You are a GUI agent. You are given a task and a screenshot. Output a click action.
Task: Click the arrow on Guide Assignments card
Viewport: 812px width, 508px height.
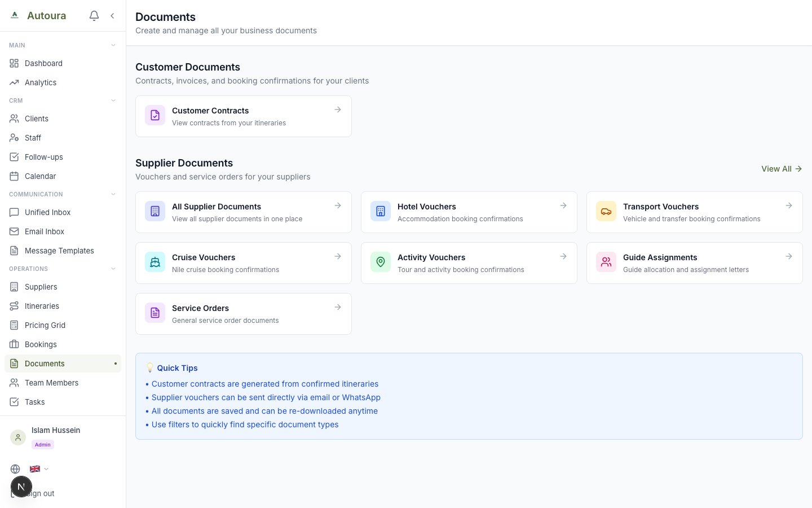click(789, 256)
